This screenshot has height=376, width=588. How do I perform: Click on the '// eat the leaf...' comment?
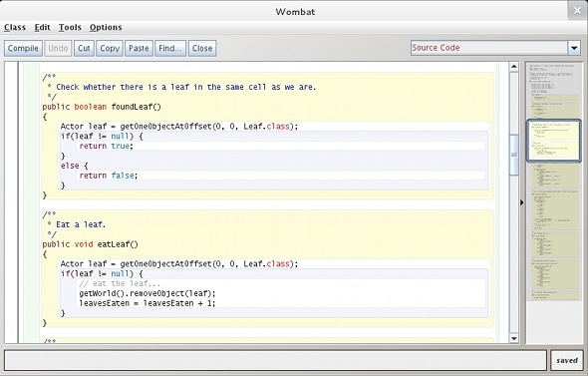point(120,283)
